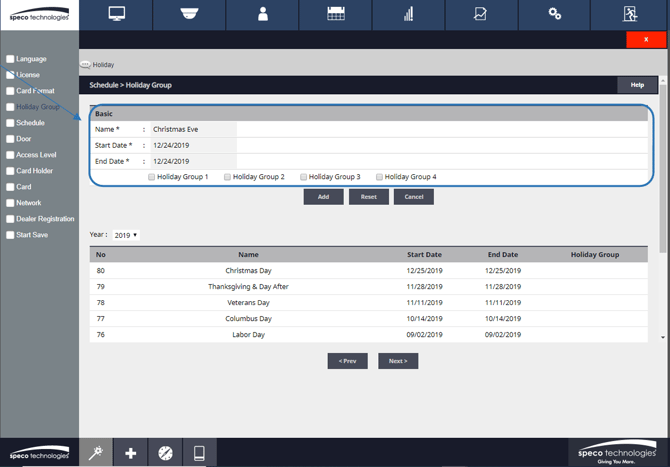Toggle the Card Format checkbox in sidebar
670x467 pixels.
coord(10,91)
